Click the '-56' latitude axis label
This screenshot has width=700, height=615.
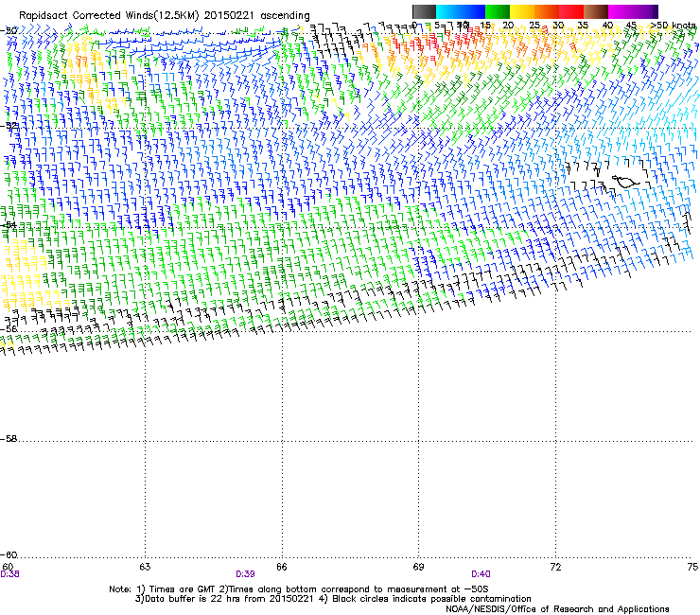9,329
